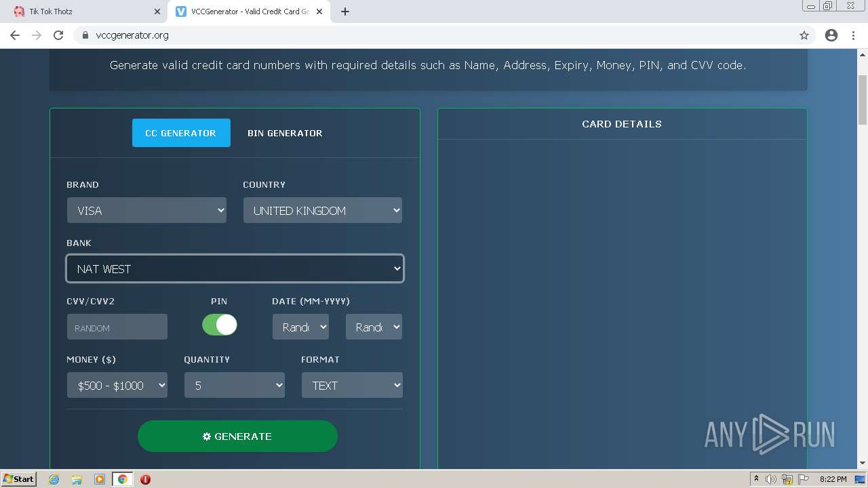Viewport: 868px width, 488px height.
Task: Close the Tik Tok Thotz tab
Action: [157, 12]
